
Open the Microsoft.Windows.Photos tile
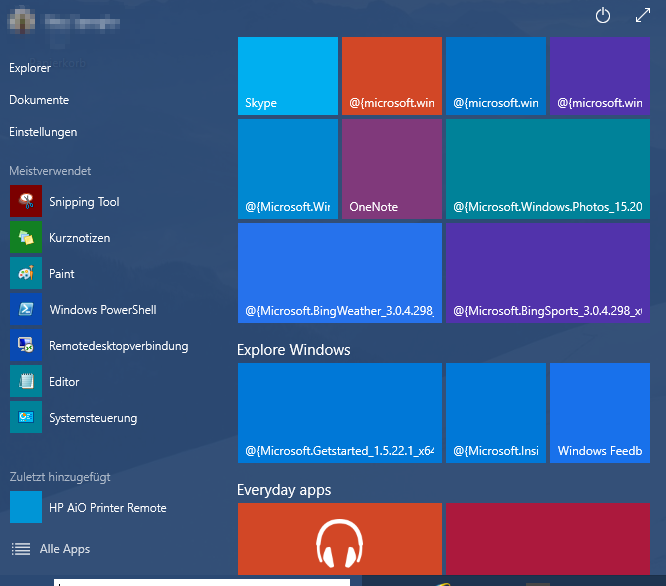[x=548, y=169]
